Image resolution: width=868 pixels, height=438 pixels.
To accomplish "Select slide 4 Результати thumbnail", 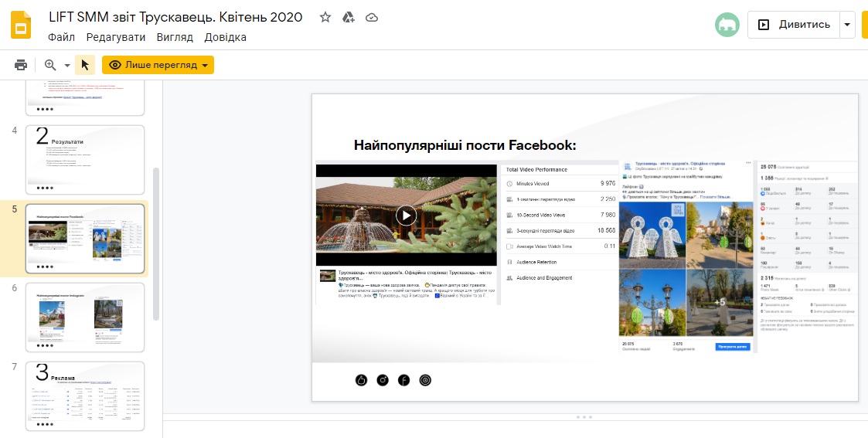I will click(85, 160).
